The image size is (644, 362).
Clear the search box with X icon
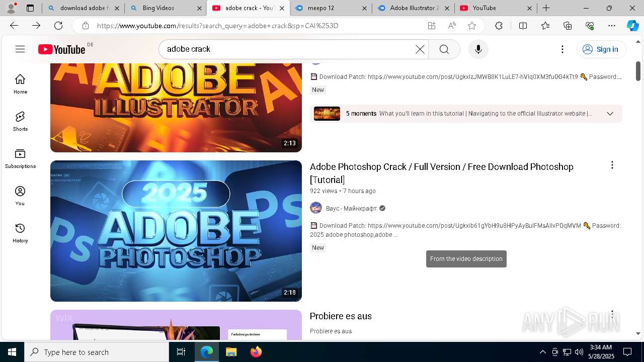pyautogui.click(x=420, y=49)
